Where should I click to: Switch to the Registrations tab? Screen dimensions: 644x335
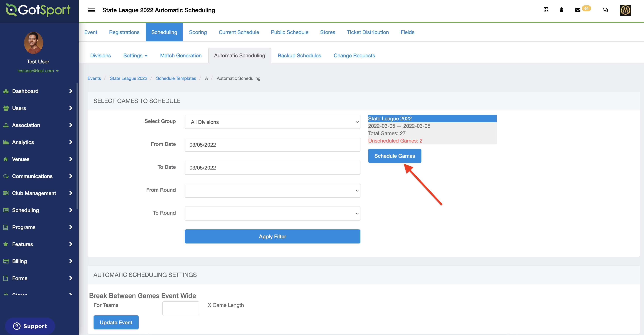coord(124,32)
